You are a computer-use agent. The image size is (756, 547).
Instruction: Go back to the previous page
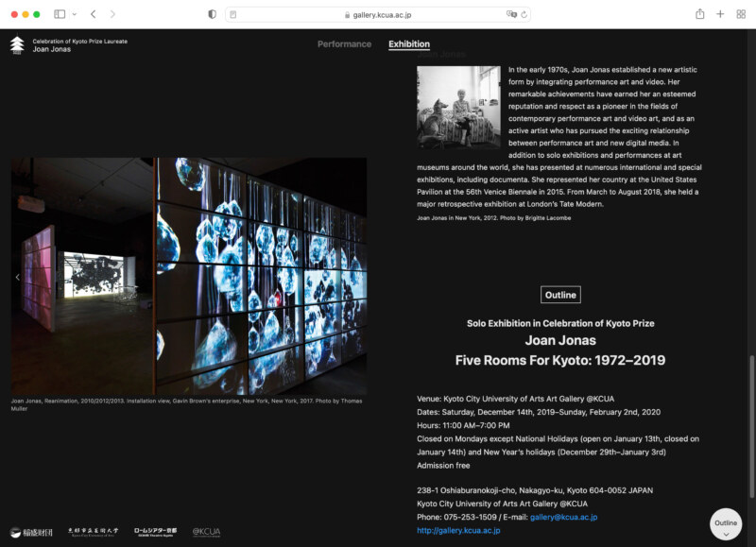point(93,14)
